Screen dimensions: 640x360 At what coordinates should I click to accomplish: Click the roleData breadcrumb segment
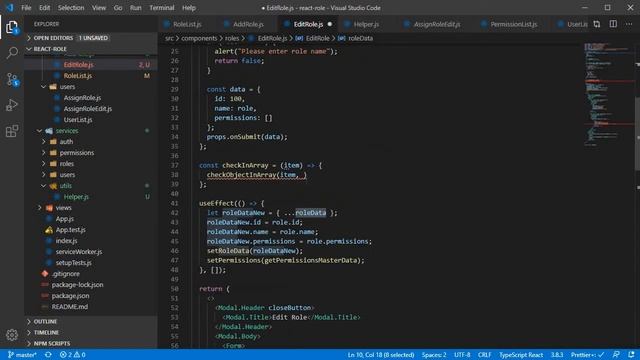click(360, 38)
